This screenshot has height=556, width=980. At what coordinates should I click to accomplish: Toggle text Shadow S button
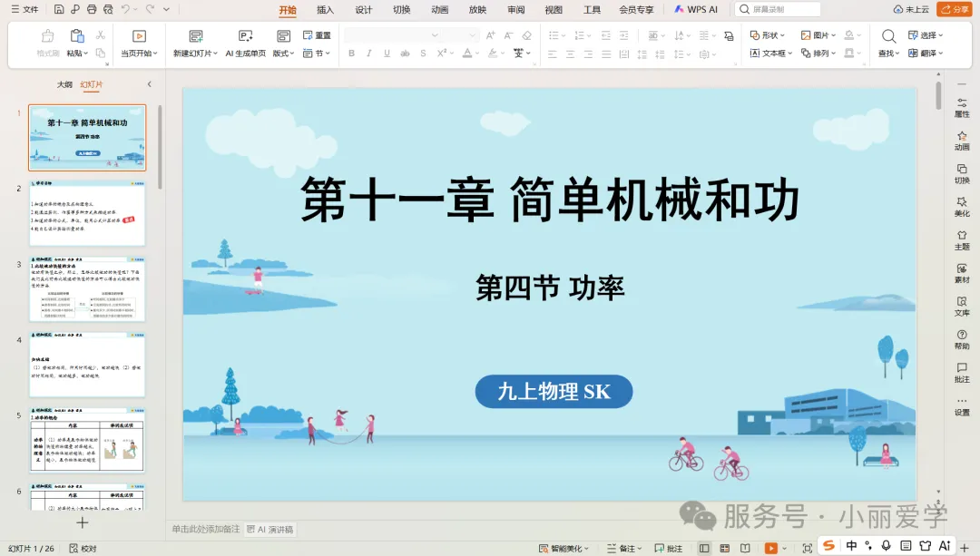(x=423, y=54)
